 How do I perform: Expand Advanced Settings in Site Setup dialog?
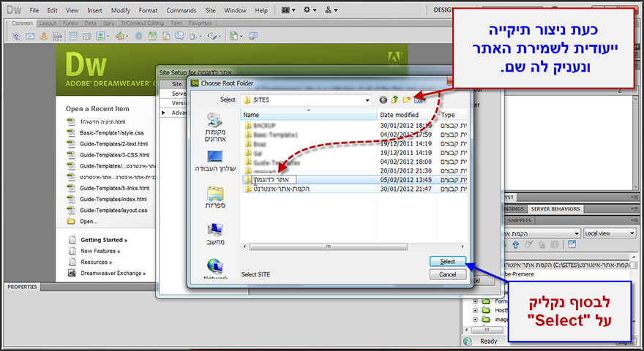(163, 113)
